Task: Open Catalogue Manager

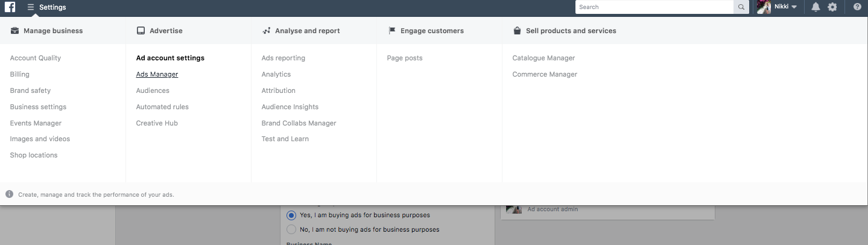Action: (543, 58)
